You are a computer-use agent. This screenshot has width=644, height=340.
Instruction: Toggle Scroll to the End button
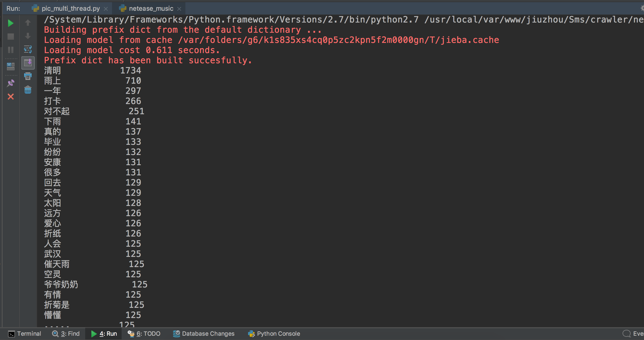[x=28, y=63]
